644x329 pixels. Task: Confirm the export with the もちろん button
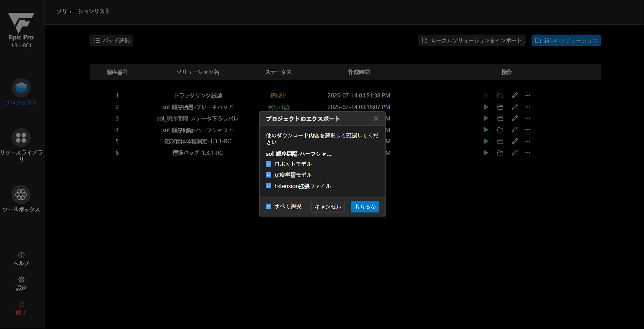click(365, 207)
